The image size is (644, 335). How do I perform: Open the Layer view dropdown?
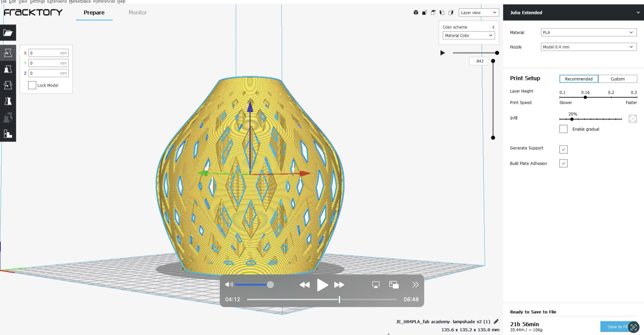coord(479,13)
